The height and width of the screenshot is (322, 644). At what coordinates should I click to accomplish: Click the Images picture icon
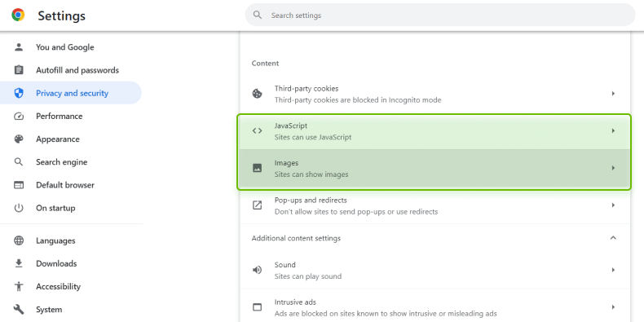[257, 168]
